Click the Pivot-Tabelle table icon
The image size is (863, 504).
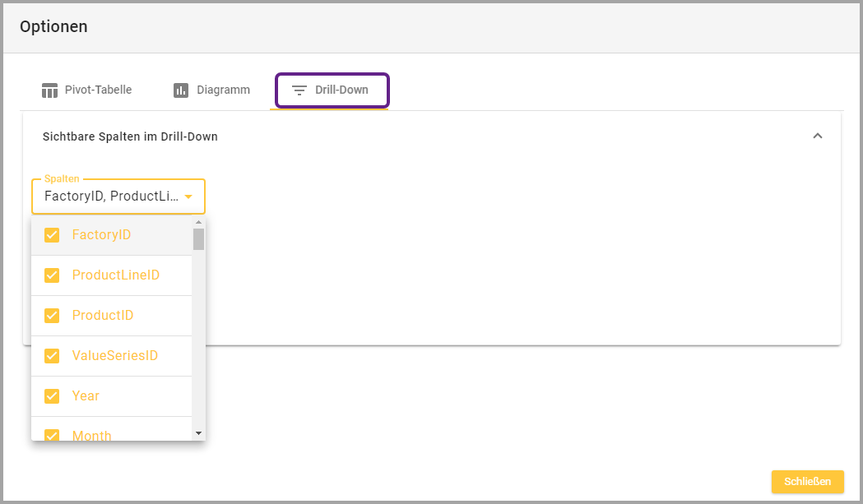click(50, 90)
